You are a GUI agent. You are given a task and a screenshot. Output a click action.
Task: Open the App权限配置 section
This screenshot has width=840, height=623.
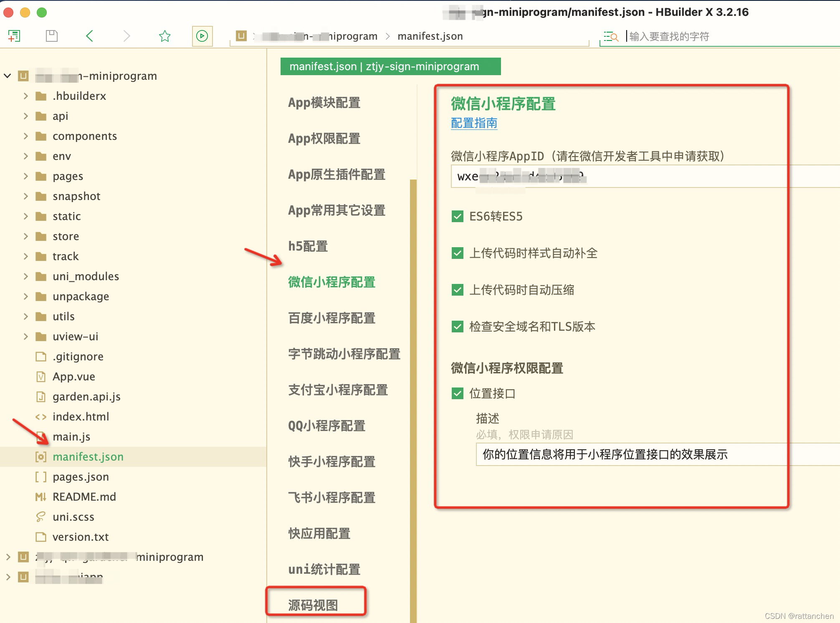(324, 139)
